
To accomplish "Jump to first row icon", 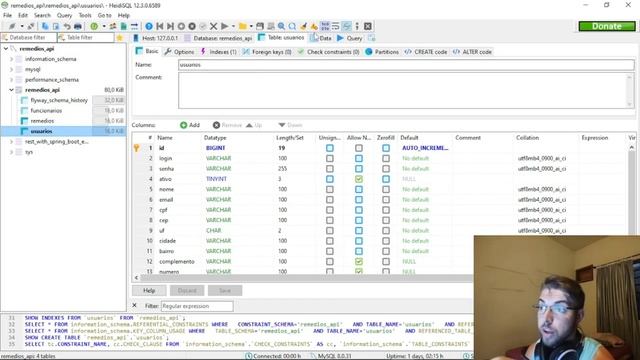I will point(160,26).
